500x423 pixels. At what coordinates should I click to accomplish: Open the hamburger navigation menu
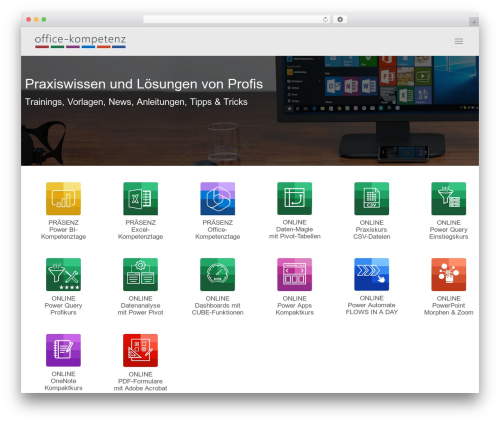point(459,41)
